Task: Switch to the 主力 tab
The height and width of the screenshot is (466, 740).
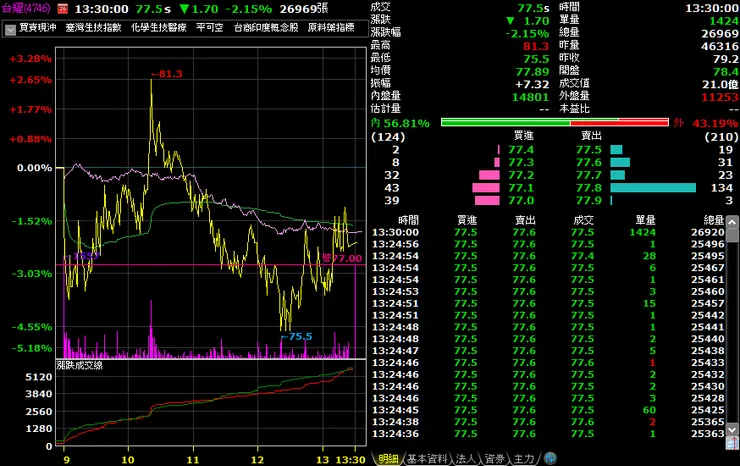Action: (523, 459)
